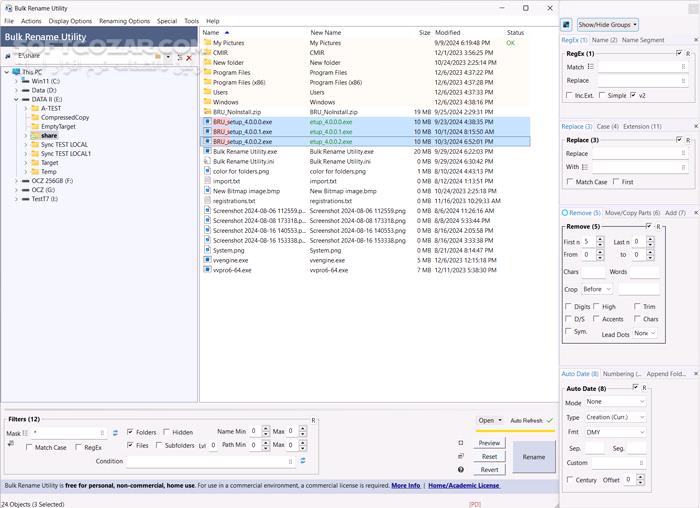Click the list icon beside RegEx Match label
Image resolution: width=700 pixels, height=508 pixels.
click(591, 67)
